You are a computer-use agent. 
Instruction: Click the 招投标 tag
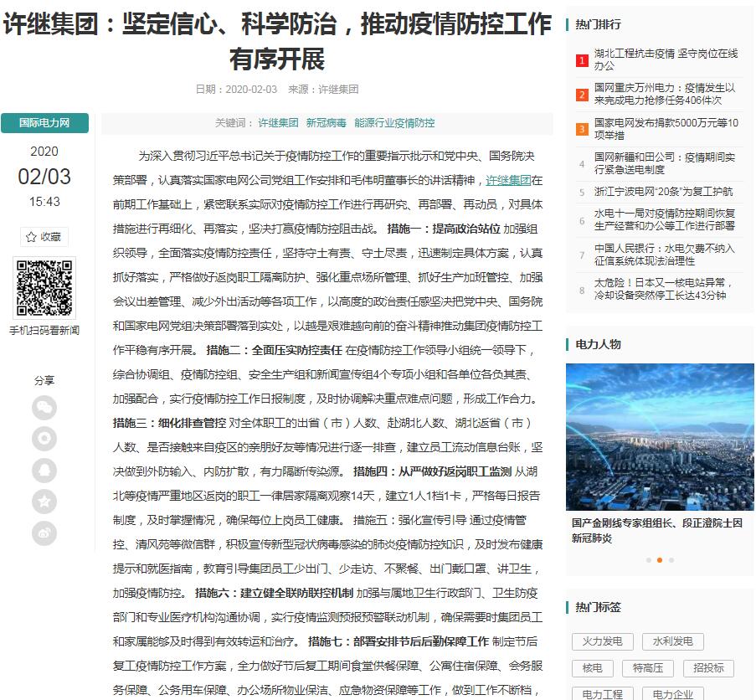708,668
